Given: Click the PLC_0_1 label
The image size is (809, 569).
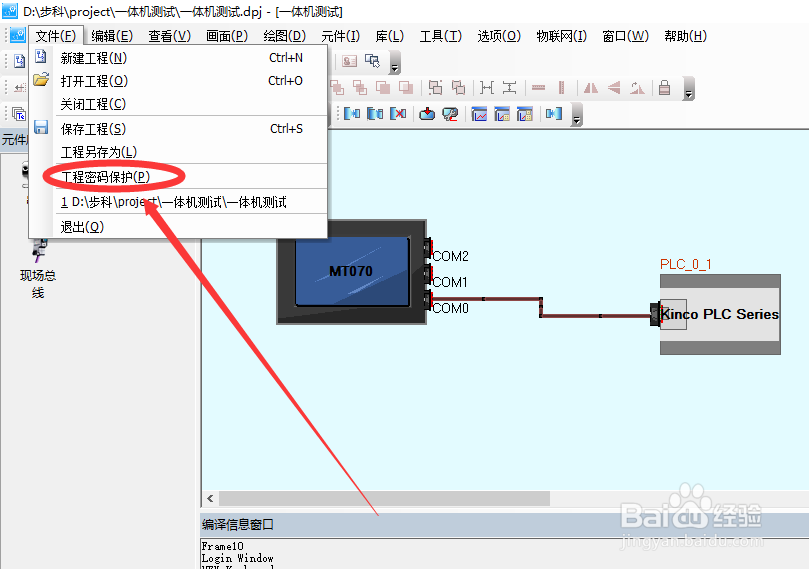Looking at the screenshot, I should pos(686,264).
